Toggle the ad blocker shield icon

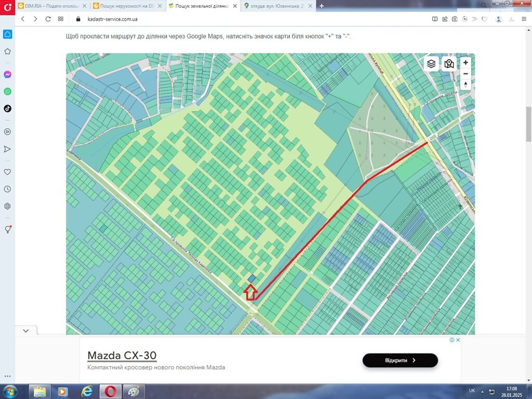(x=465, y=19)
